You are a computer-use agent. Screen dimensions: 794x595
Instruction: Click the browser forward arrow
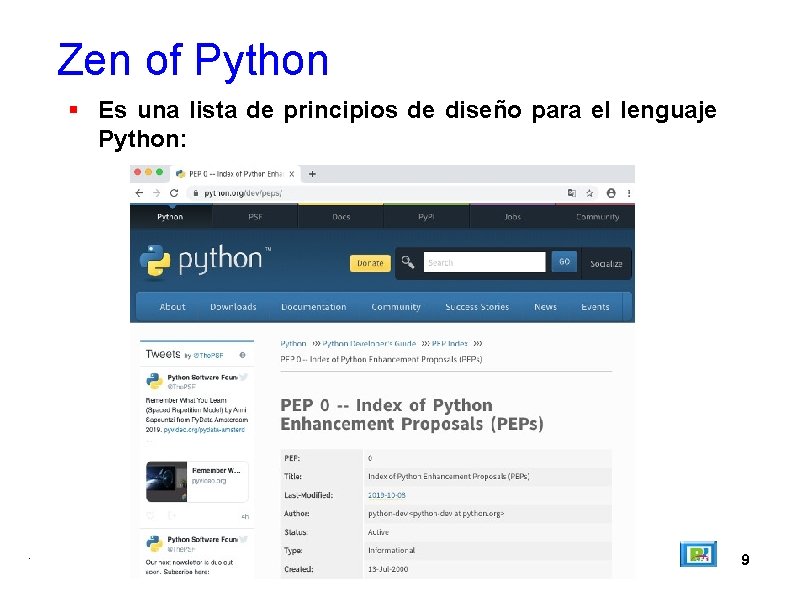156,193
